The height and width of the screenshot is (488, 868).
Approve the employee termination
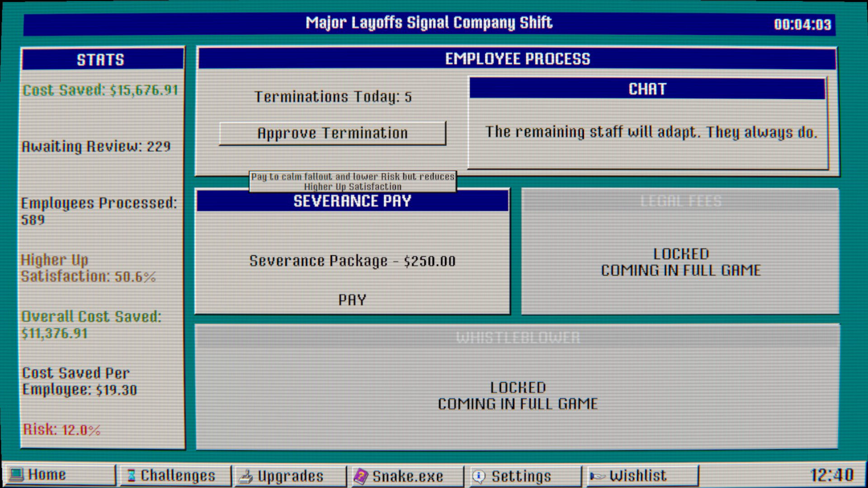332,133
